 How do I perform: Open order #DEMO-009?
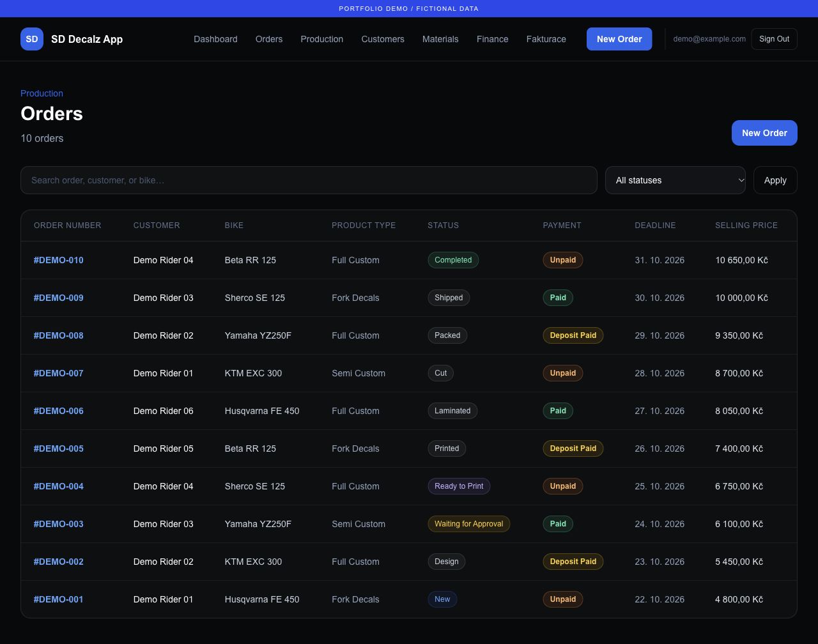[x=59, y=298]
